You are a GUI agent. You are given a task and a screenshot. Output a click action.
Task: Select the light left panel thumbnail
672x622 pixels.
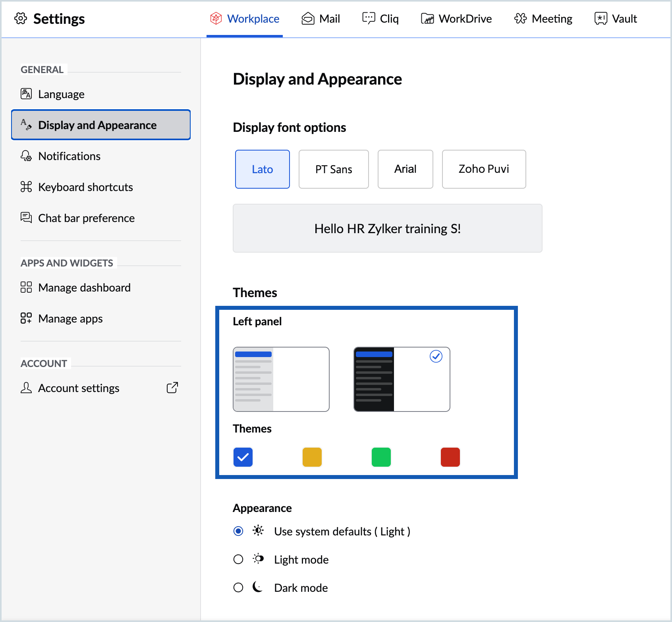(281, 379)
